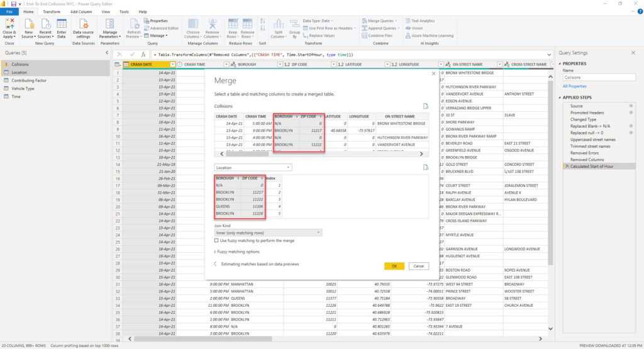Open the File menu
This screenshot has height=349, width=644.
pyautogui.click(x=9, y=12)
